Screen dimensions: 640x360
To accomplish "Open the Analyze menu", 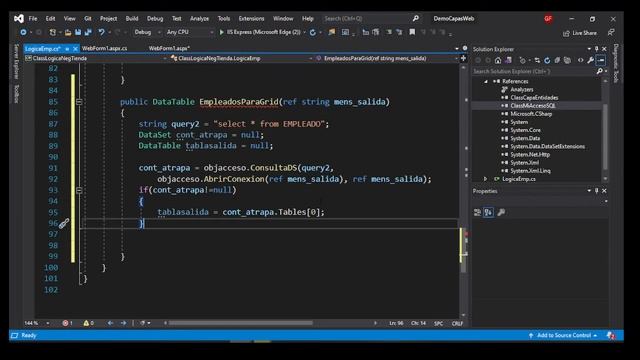I will [199, 18].
